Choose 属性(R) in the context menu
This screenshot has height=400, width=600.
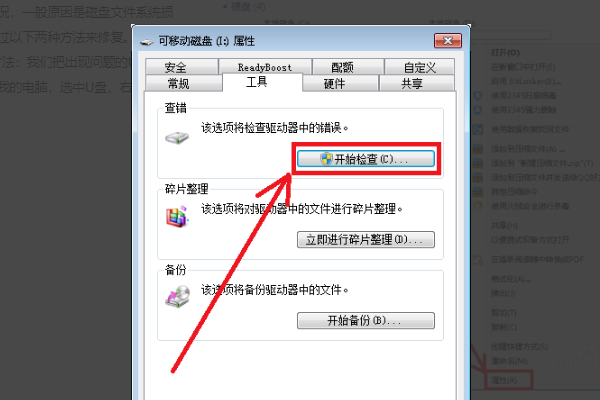[x=505, y=380]
